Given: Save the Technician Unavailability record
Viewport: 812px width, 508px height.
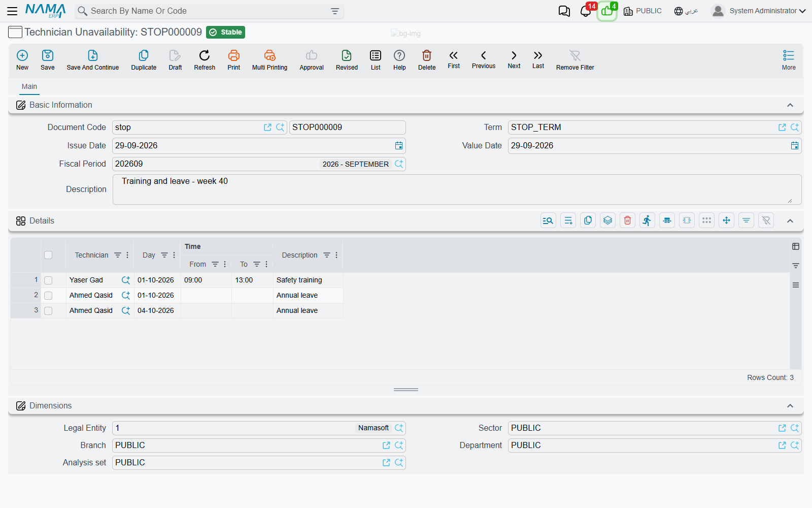Looking at the screenshot, I should coord(48,60).
